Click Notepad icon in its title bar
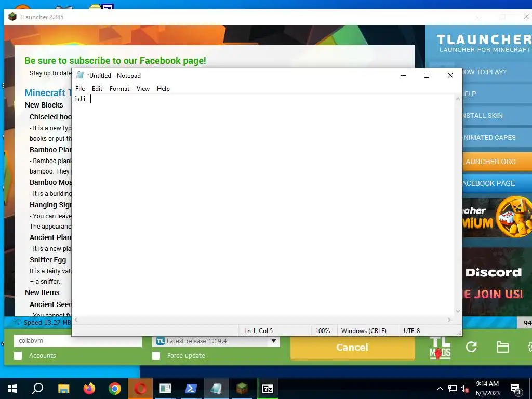 pyautogui.click(x=80, y=75)
